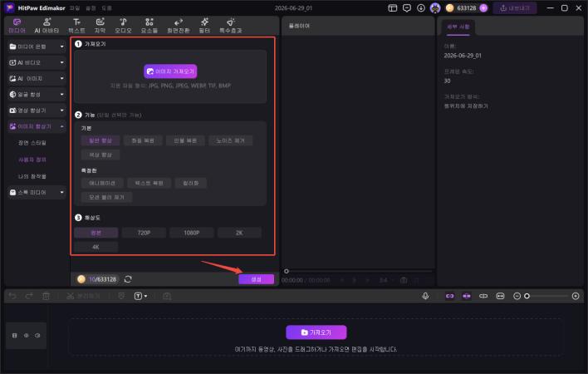The image size is (588, 374).
Task: Click the snapshot camera icon in player
Action: (x=404, y=280)
